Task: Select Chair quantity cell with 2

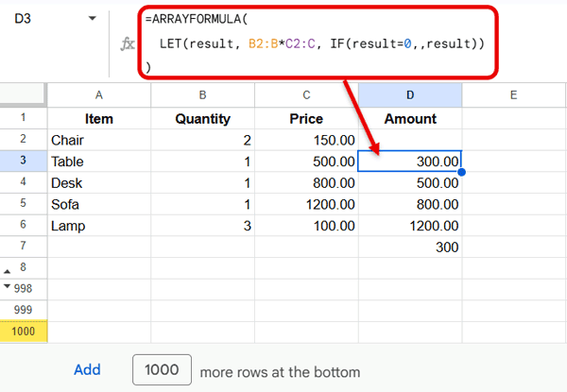Action: coord(202,140)
